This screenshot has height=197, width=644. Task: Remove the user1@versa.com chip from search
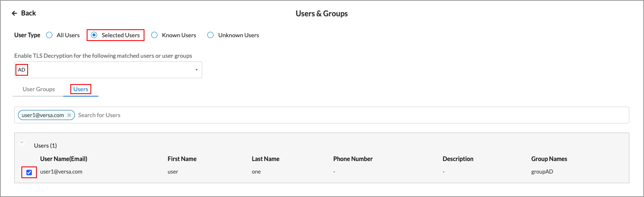tap(69, 115)
